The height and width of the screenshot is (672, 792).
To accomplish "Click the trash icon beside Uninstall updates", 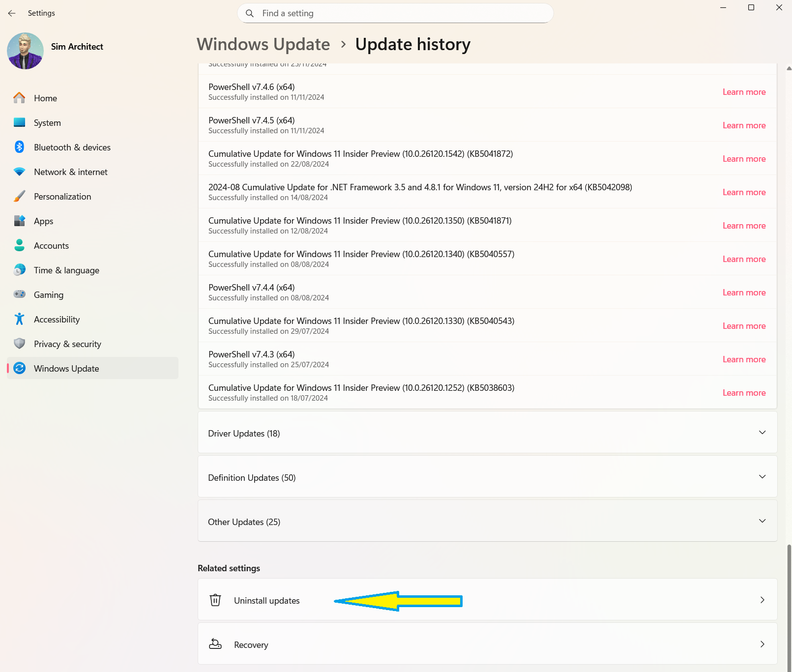I will 215,600.
